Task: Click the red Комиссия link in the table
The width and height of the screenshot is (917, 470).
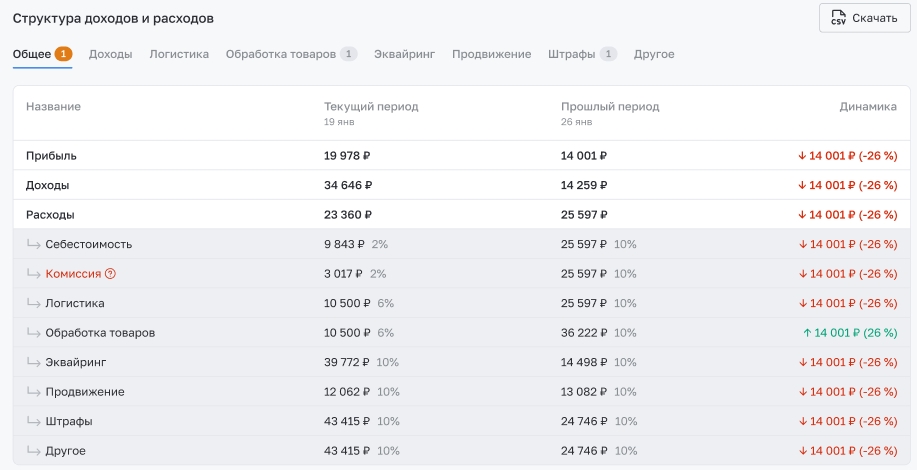Action: click(x=73, y=274)
